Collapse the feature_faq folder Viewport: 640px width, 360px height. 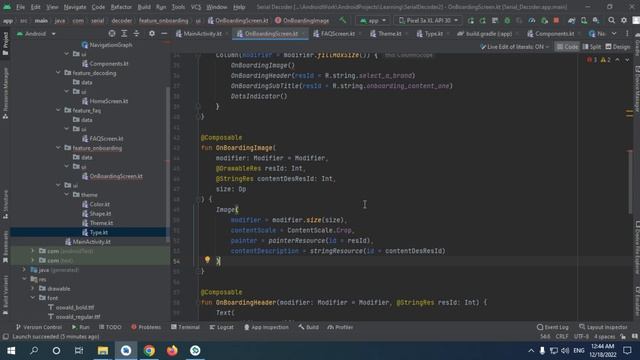tap(58, 110)
